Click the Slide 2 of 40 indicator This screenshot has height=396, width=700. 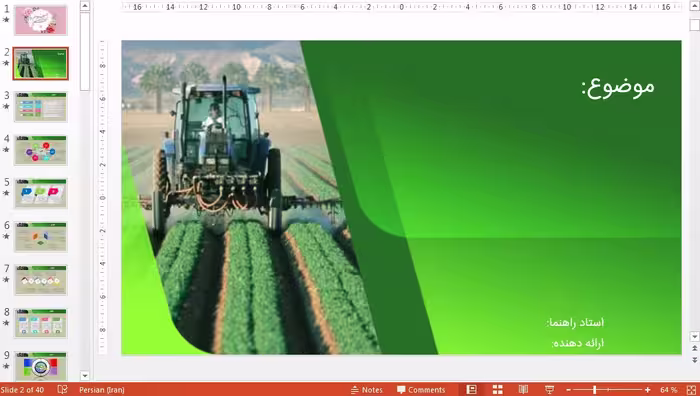pyautogui.click(x=22, y=390)
